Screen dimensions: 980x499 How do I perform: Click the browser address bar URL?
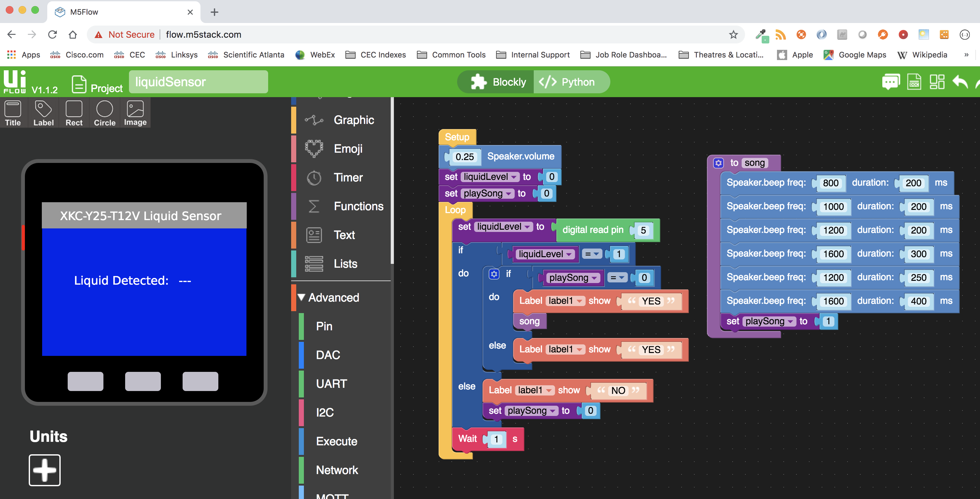(204, 35)
